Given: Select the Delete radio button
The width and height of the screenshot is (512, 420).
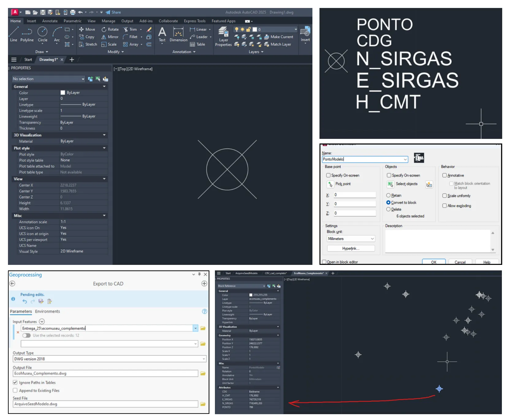Looking at the screenshot, I should pyautogui.click(x=388, y=209).
